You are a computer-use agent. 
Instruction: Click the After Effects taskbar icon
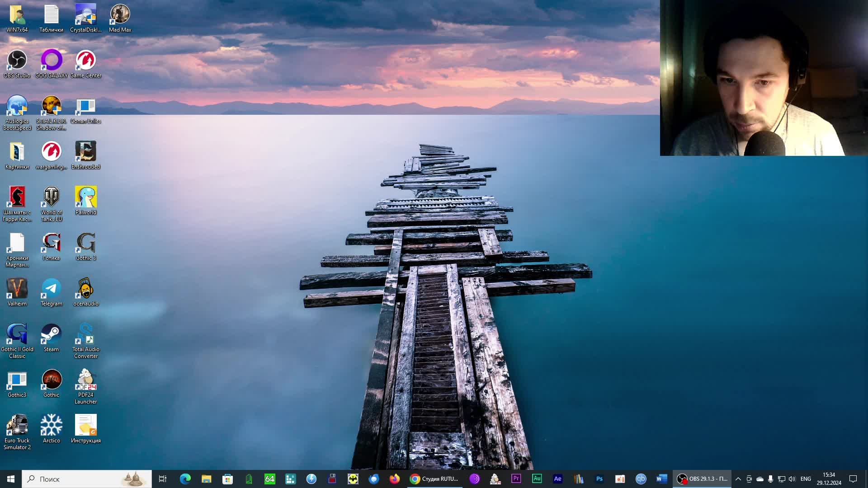557,479
